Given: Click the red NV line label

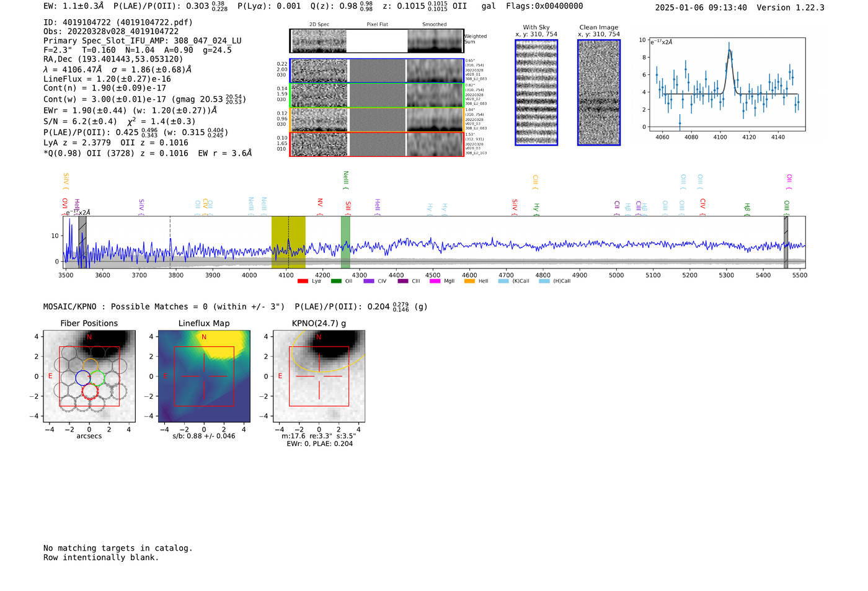Looking at the screenshot, I should pyautogui.click(x=320, y=205).
